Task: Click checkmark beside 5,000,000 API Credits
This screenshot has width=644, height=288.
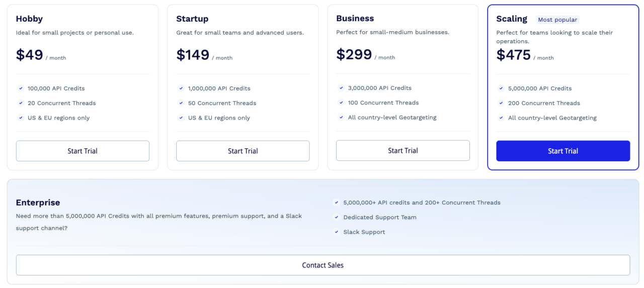Action: [501, 88]
